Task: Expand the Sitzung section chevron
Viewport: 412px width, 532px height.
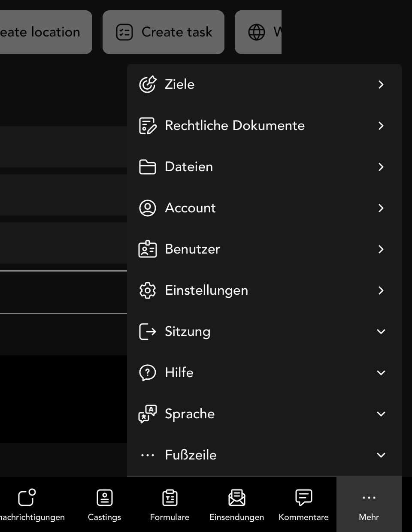Action: click(381, 332)
